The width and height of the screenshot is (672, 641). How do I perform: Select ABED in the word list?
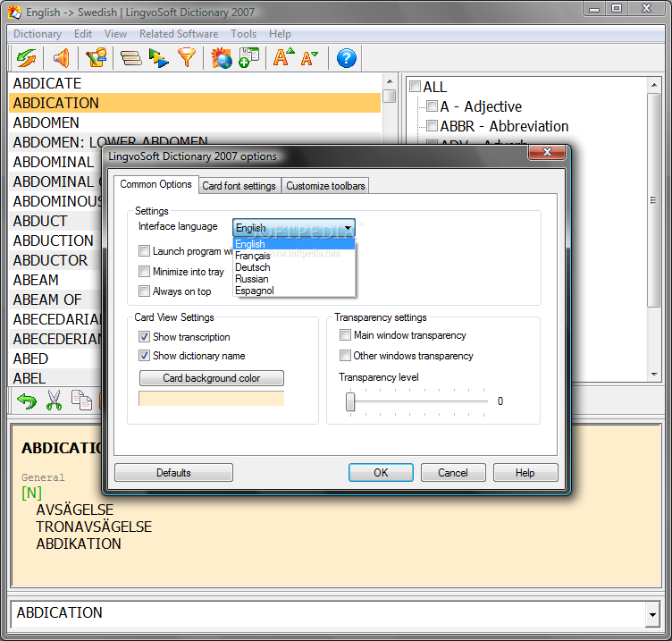[55, 358]
